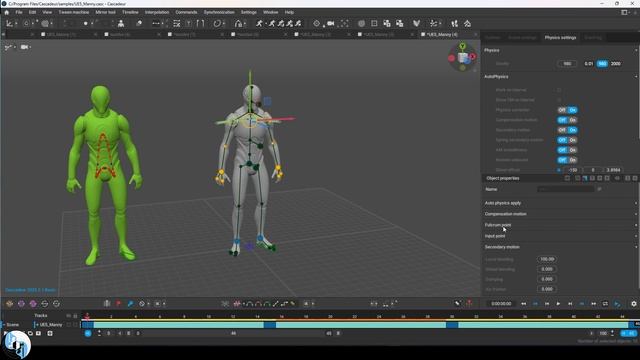Step forward one frame
The width and height of the screenshot is (640, 360).
click(570, 304)
